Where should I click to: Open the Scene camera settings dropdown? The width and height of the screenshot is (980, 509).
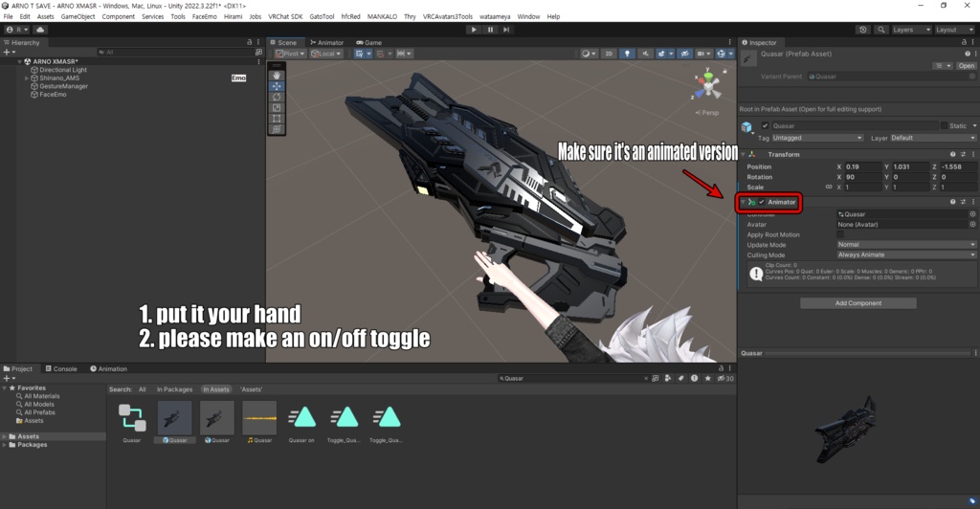(x=703, y=54)
